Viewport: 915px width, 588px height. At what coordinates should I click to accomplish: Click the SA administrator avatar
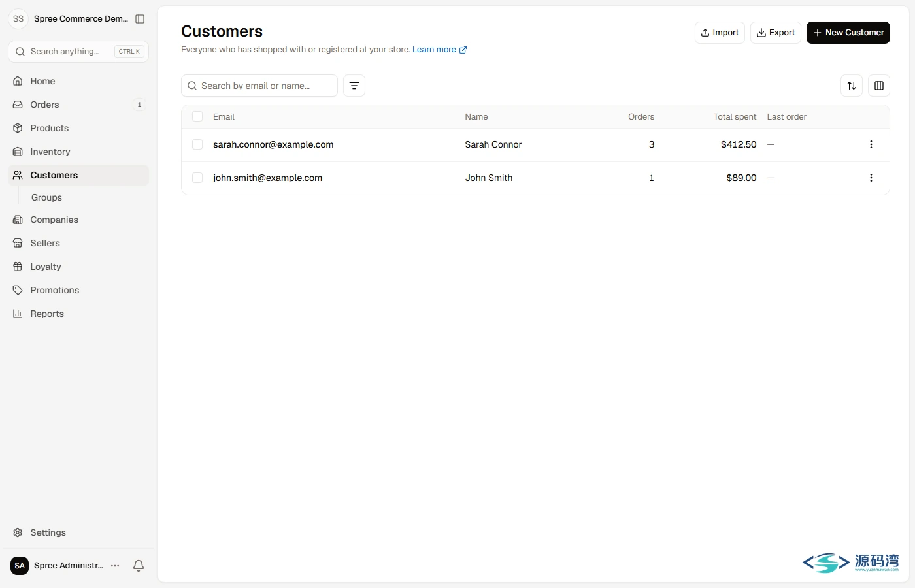pos(20,566)
